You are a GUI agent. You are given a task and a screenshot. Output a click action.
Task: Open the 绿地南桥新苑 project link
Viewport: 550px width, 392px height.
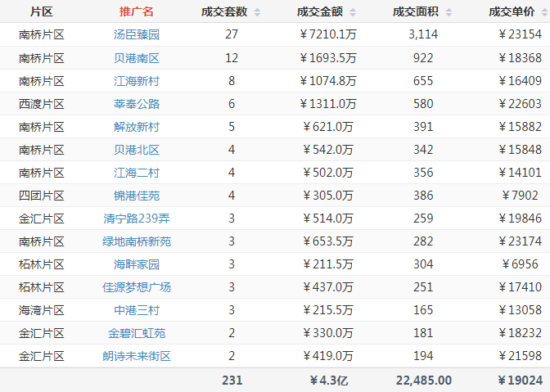[137, 241]
